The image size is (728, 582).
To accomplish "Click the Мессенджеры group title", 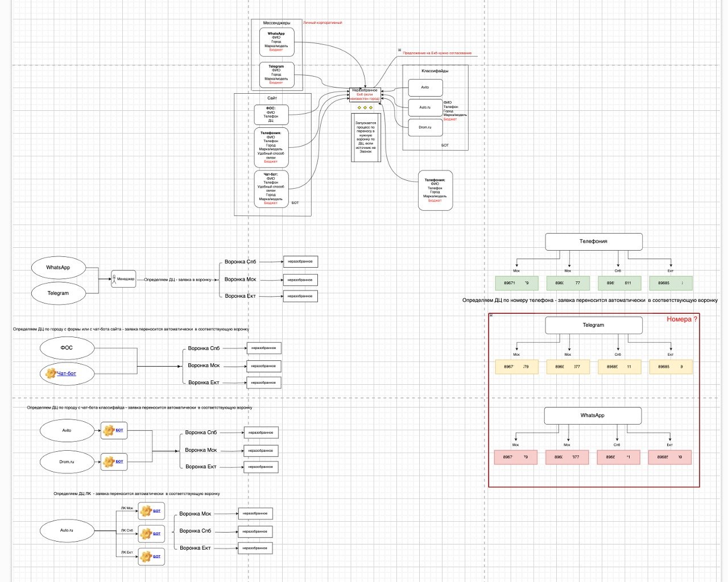I will (x=276, y=23).
